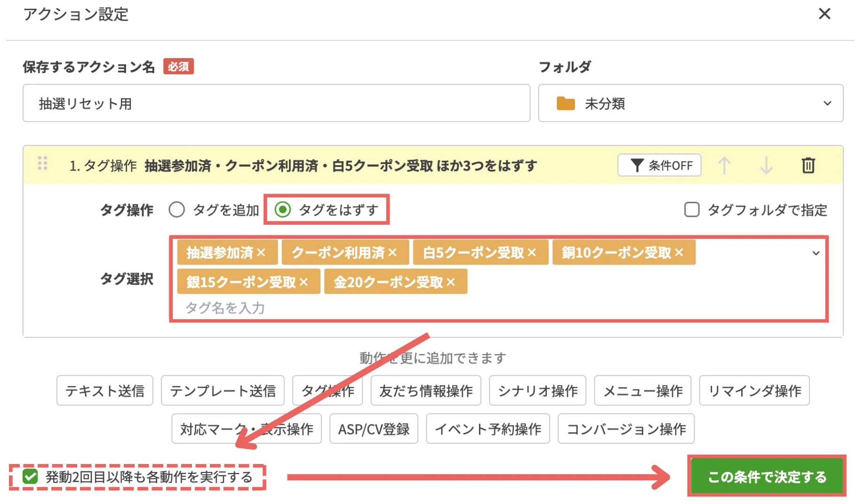
Task: Click the drag handle of action 1
Action: [x=42, y=163]
